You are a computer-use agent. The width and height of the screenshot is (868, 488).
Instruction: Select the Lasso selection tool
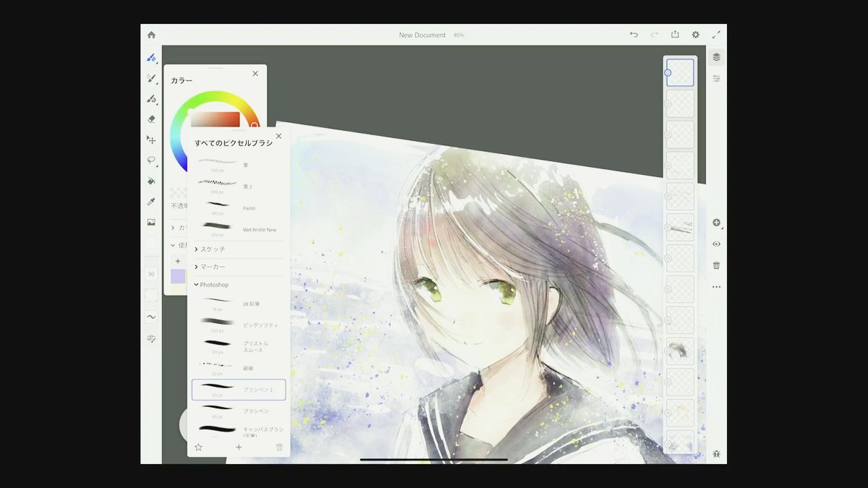point(151,160)
